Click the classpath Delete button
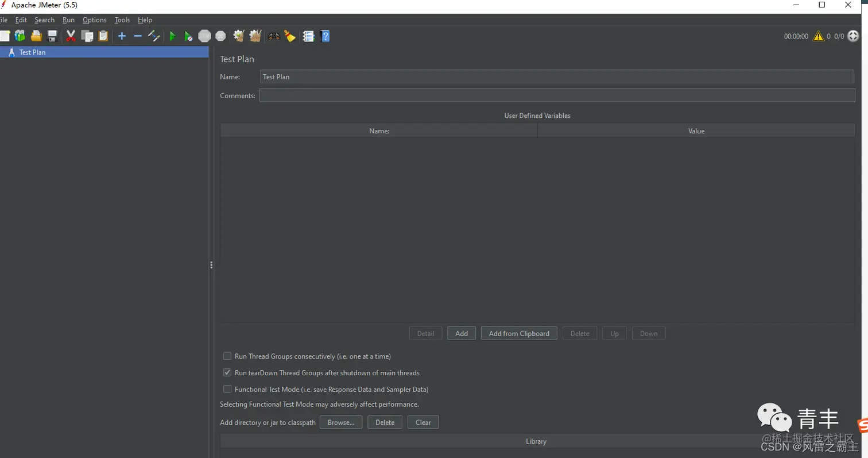This screenshot has height=458, width=868. 385,422
